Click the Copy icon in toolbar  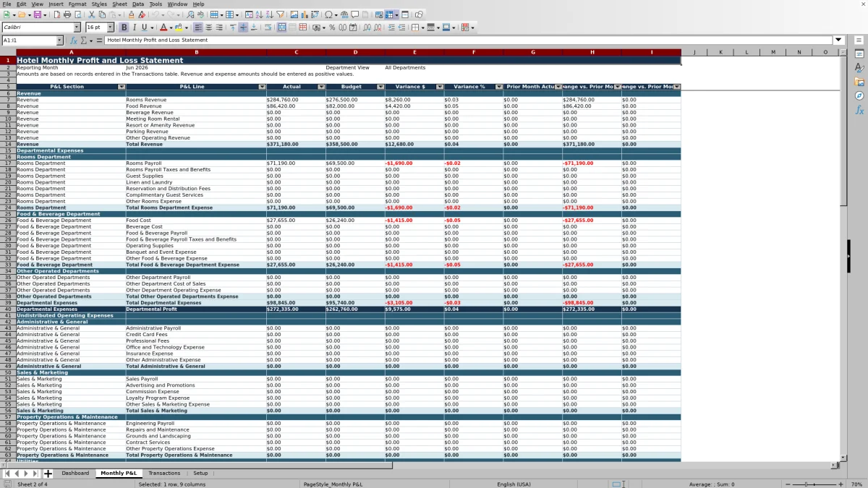(x=103, y=14)
